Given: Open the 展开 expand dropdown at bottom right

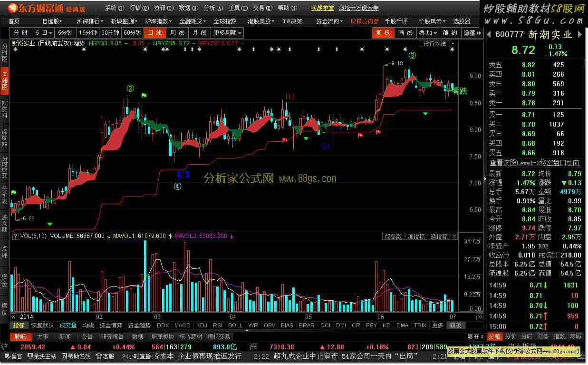Looking at the screenshot, I should (x=476, y=336).
